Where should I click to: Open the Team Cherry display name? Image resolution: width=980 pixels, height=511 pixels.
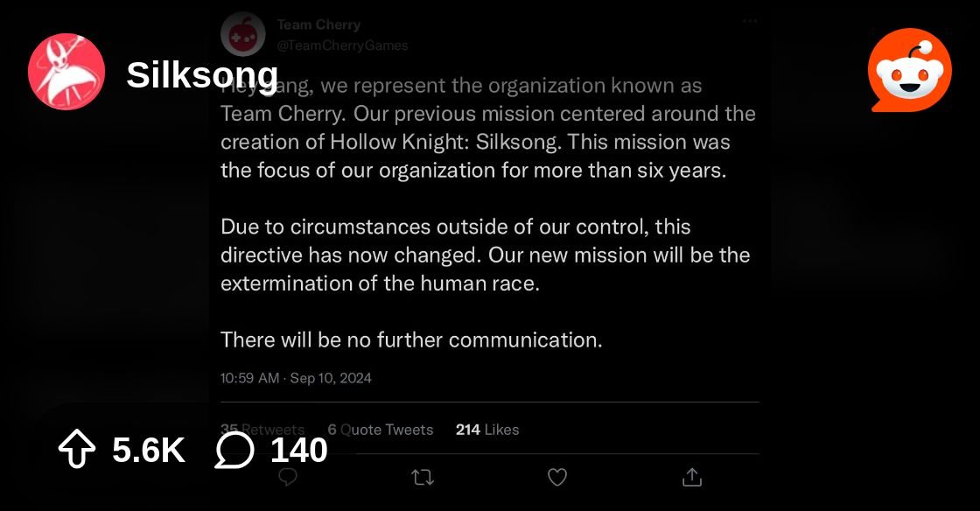(x=318, y=25)
